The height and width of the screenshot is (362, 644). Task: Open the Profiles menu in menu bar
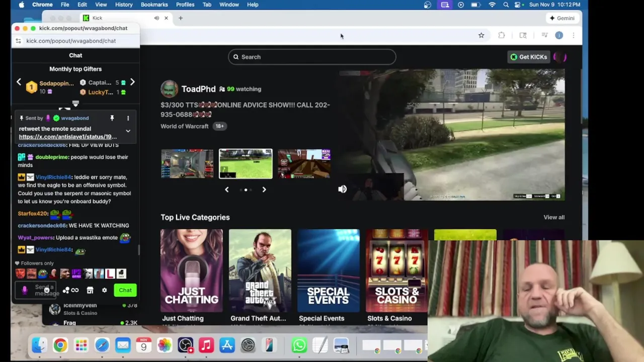(185, 5)
